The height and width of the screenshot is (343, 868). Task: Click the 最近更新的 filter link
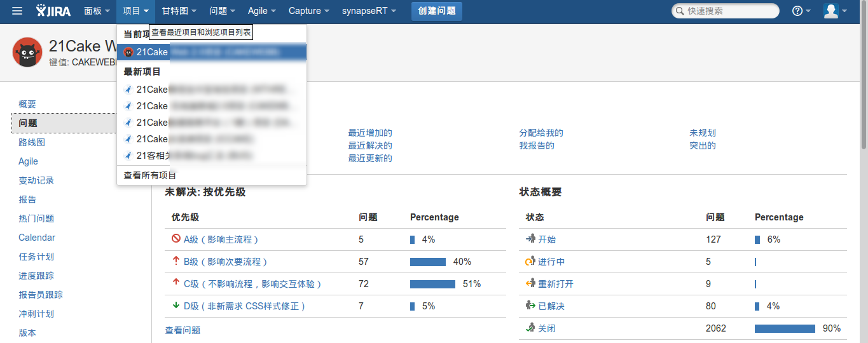(370, 158)
